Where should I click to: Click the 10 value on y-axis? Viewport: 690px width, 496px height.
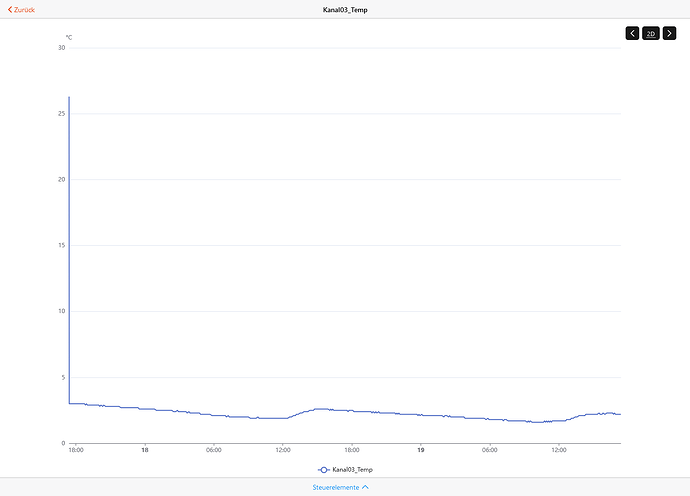[62, 311]
